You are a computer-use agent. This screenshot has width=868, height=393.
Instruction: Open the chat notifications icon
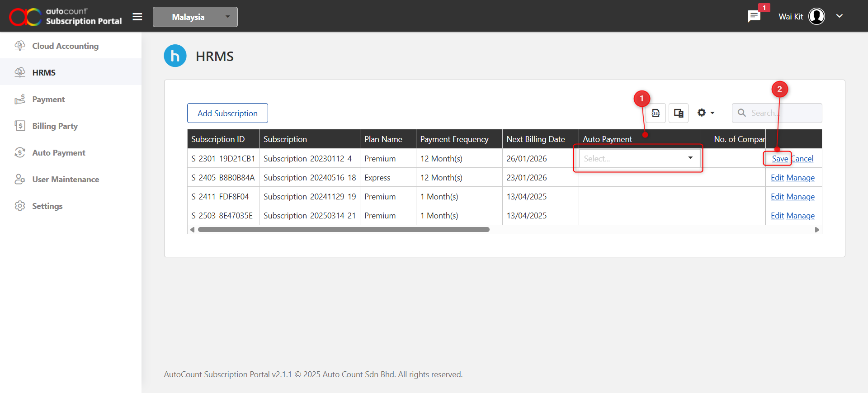[754, 17]
